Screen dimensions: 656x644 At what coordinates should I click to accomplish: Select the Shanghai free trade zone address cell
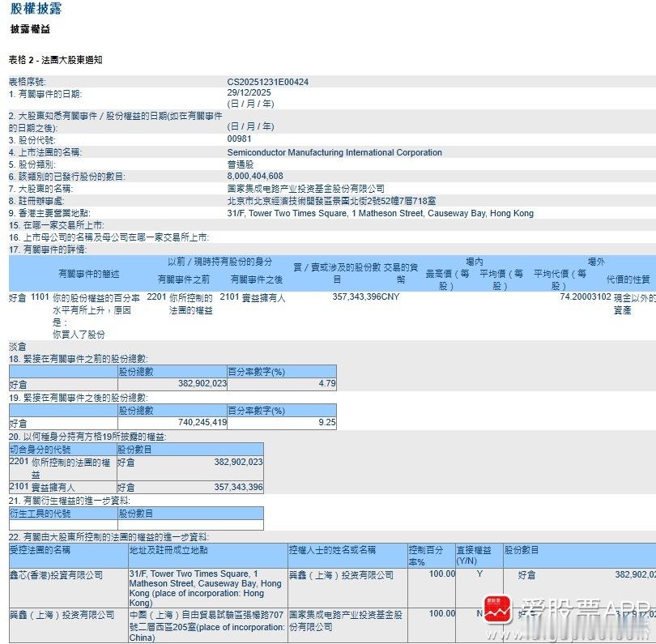pos(207,626)
